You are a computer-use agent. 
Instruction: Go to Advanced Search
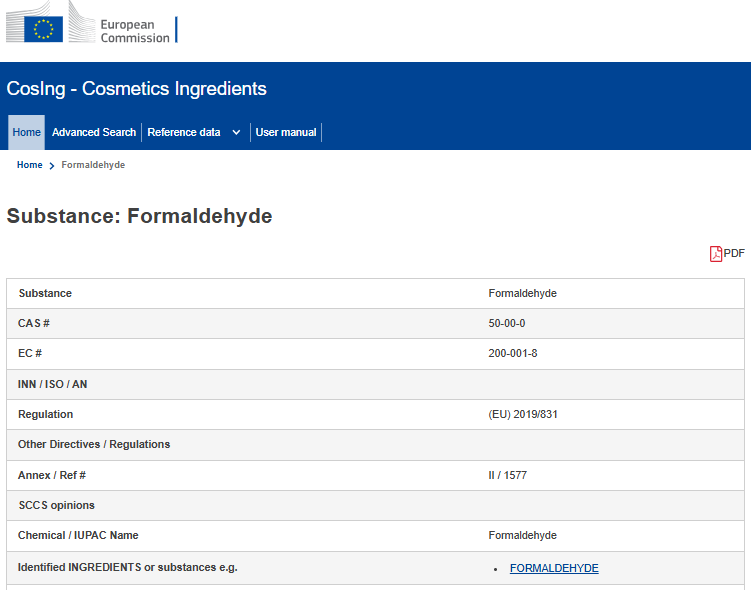[x=94, y=132]
